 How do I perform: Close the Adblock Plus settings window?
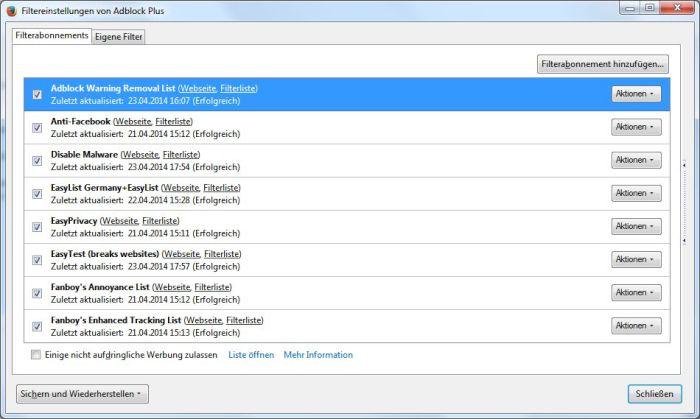pyautogui.click(x=676, y=8)
